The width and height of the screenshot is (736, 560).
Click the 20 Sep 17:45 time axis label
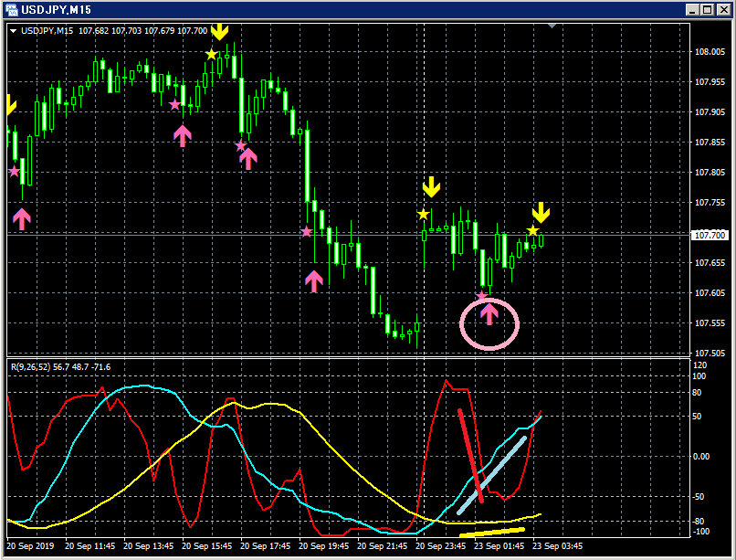click(x=265, y=546)
